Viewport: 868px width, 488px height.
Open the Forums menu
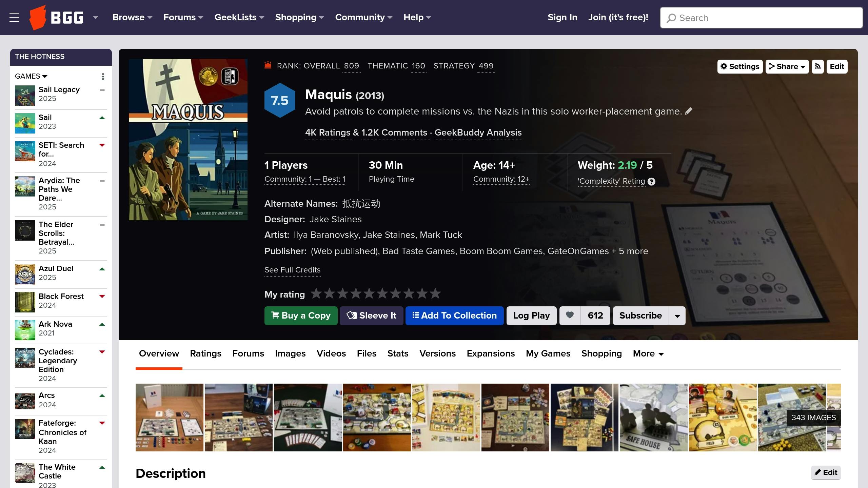[x=183, y=17]
